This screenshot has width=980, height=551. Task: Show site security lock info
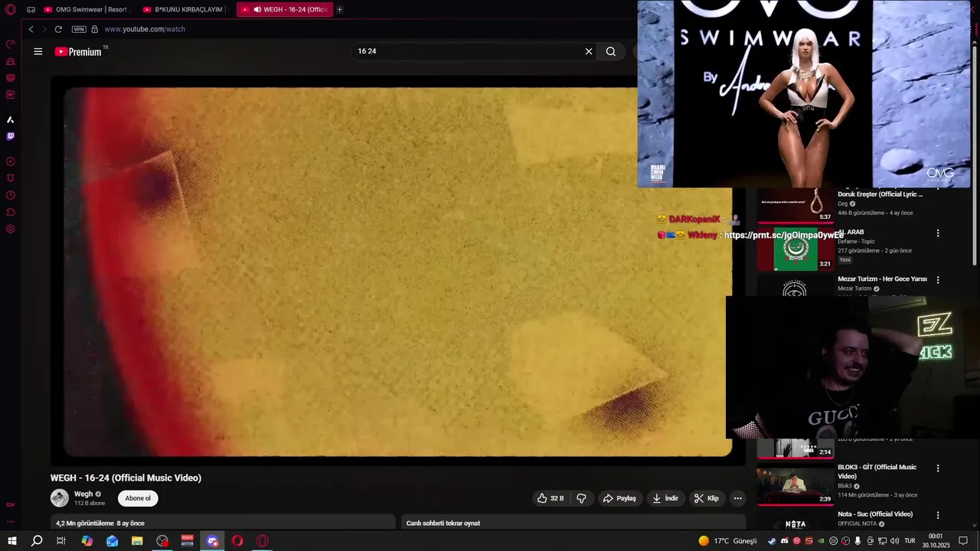click(95, 29)
